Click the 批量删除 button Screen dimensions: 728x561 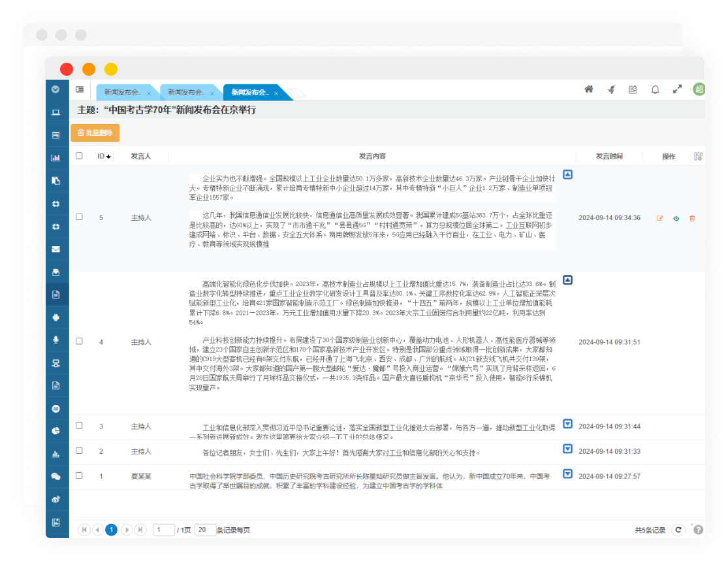pos(95,133)
